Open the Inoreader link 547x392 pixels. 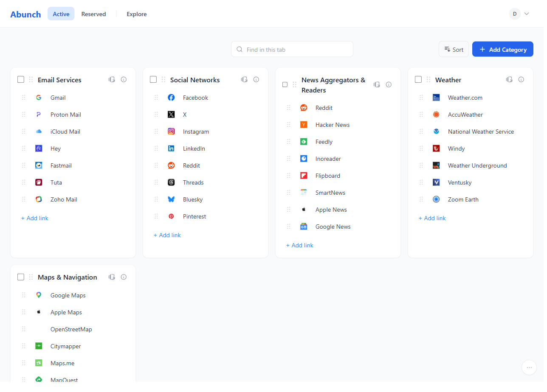coord(328,159)
